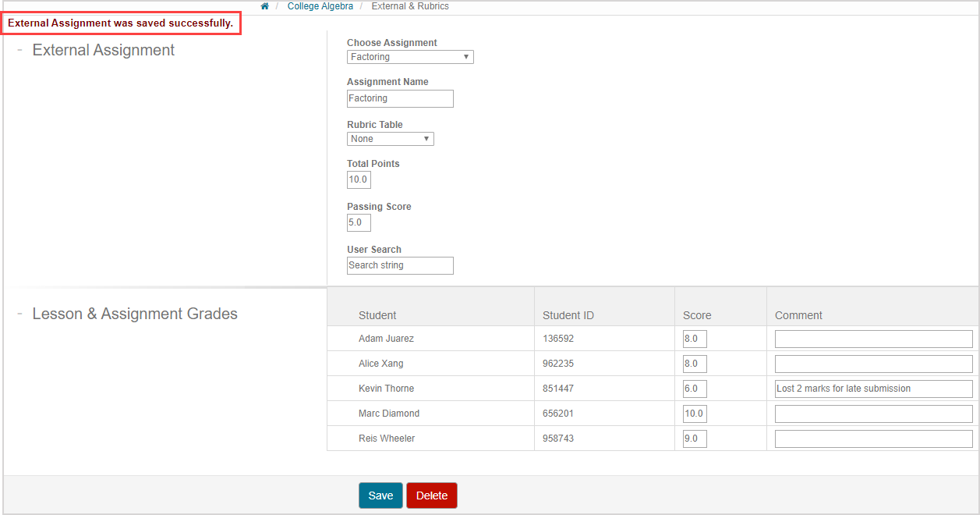The height and width of the screenshot is (515, 980).
Task: Click the home icon in breadcrumb
Action: pyautogui.click(x=265, y=6)
